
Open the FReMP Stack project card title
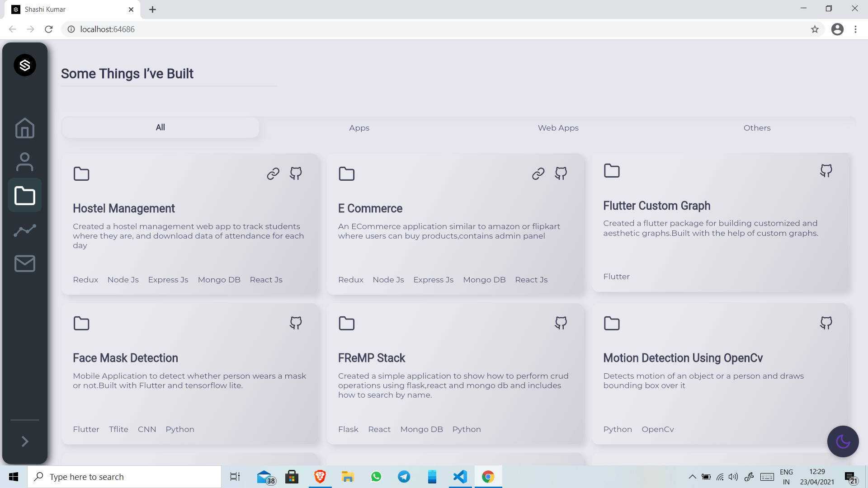[x=371, y=358]
